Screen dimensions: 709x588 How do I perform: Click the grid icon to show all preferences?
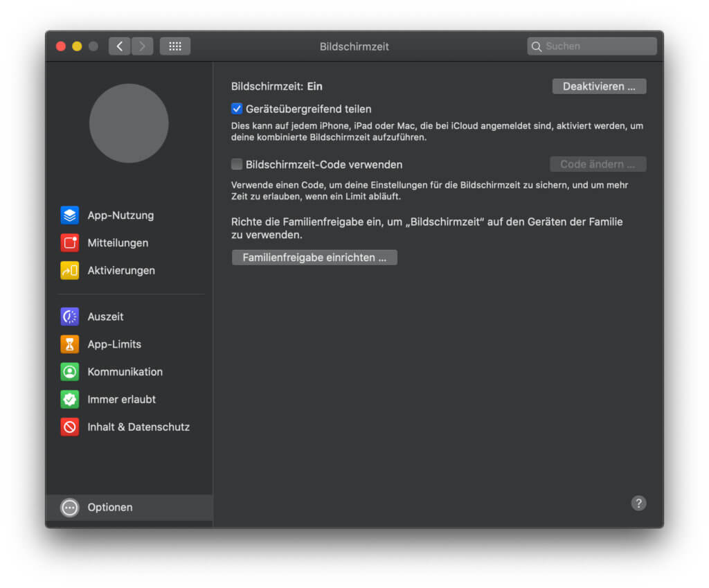[175, 46]
